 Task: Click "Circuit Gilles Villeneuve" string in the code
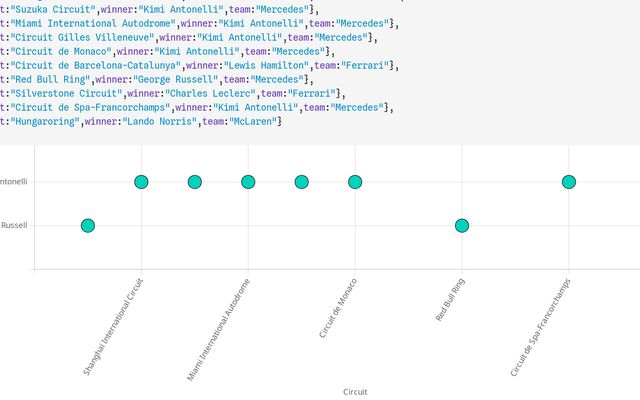point(82,37)
